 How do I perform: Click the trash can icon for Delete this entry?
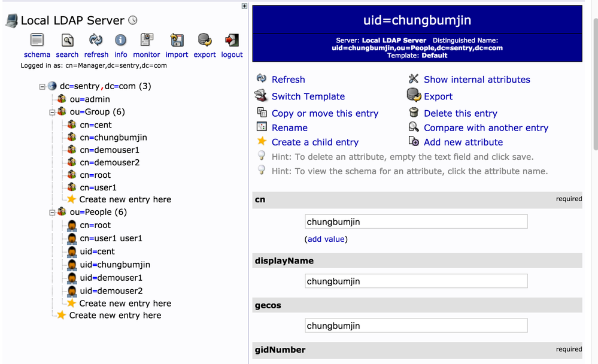click(414, 112)
